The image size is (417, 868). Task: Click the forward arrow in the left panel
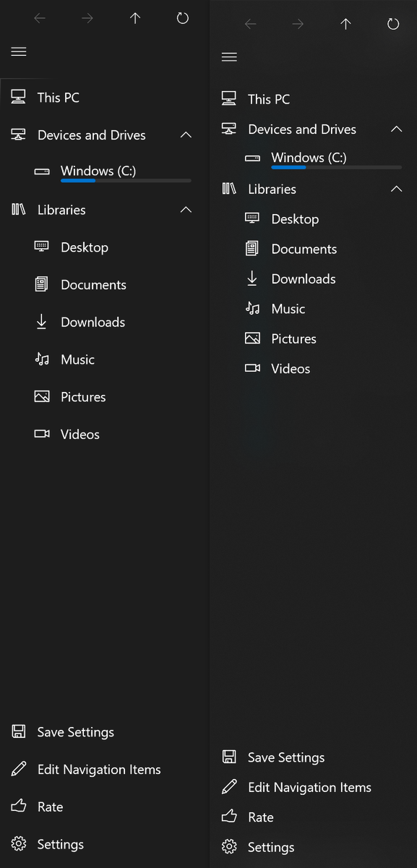point(87,18)
